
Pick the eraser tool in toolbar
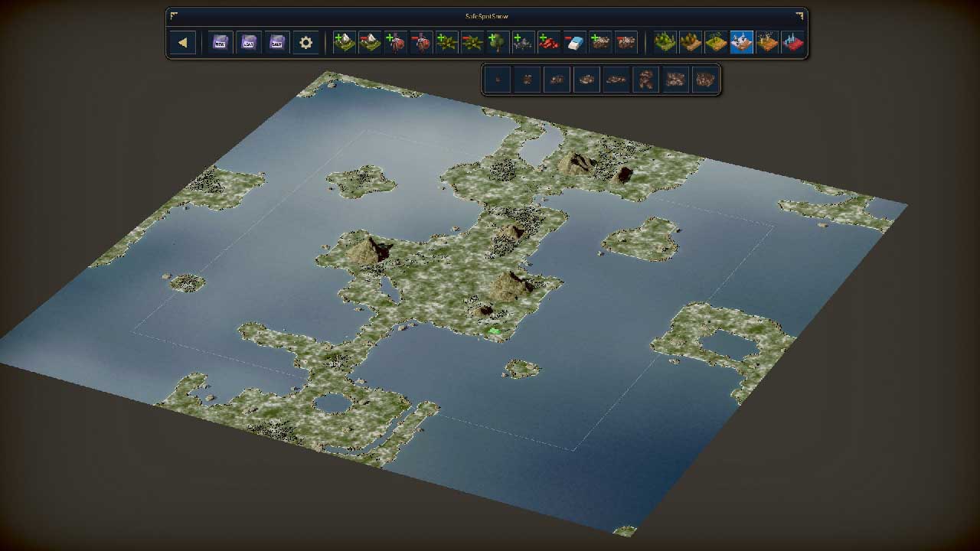pyautogui.click(x=574, y=42)
